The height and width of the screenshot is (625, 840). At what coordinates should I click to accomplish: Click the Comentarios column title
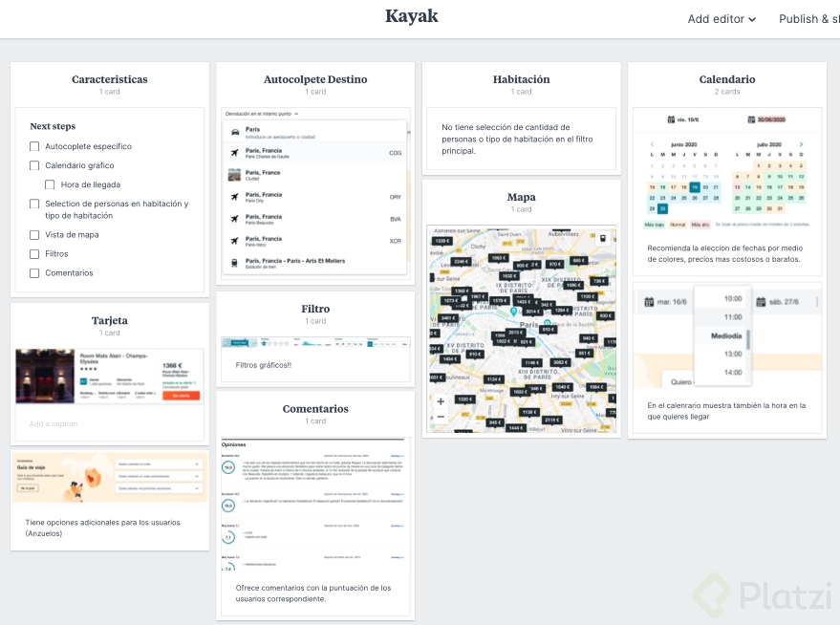315,409
